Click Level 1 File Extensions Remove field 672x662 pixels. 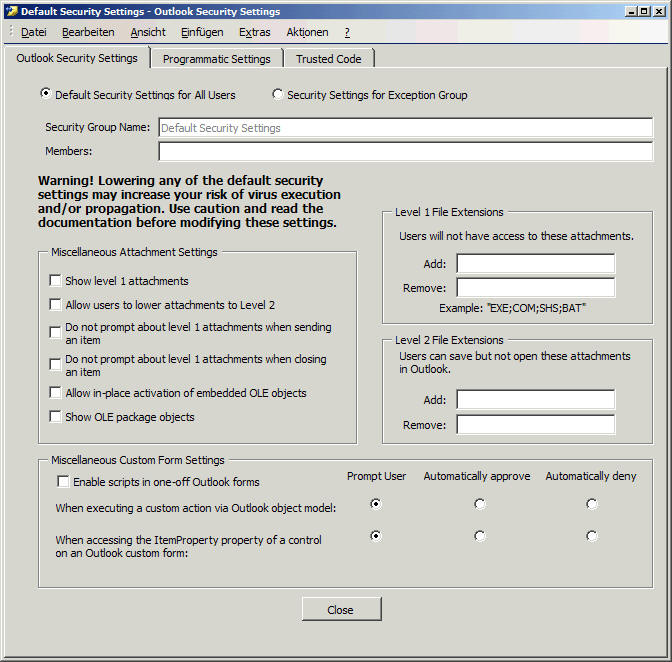click(x=536, y=288)
